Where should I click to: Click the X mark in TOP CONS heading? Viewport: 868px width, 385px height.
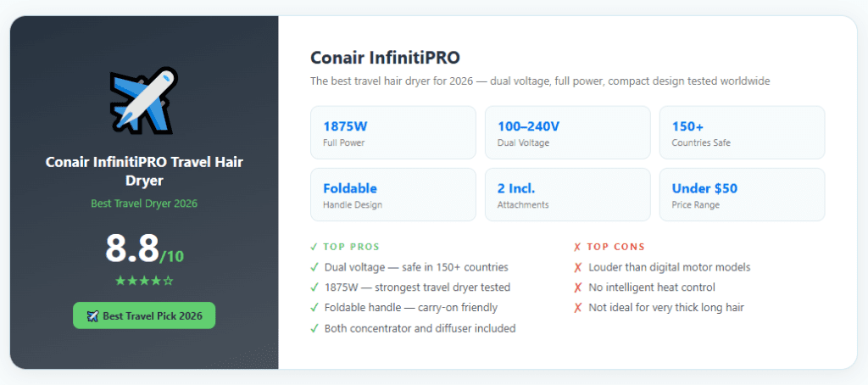pos(577,247)
